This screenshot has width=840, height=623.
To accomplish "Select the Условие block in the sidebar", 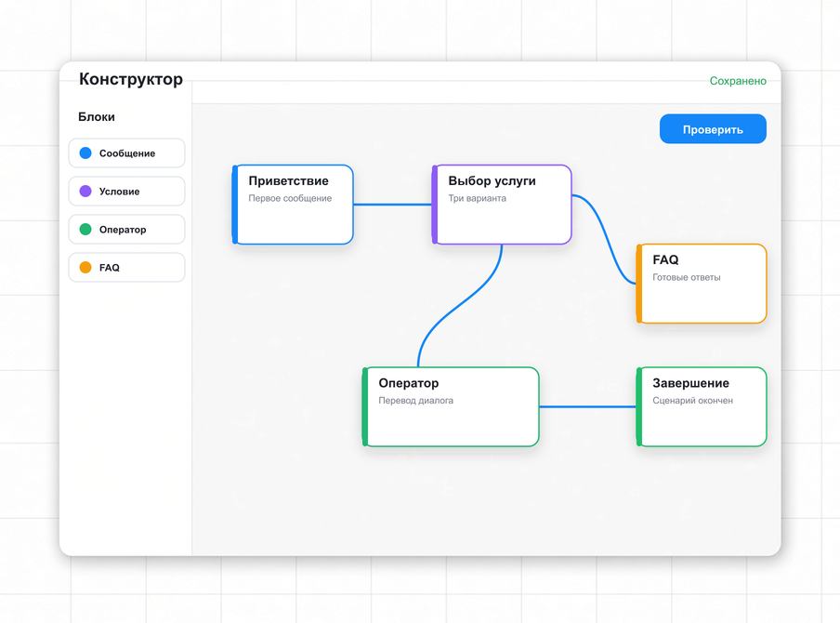I will coord(127,191).
